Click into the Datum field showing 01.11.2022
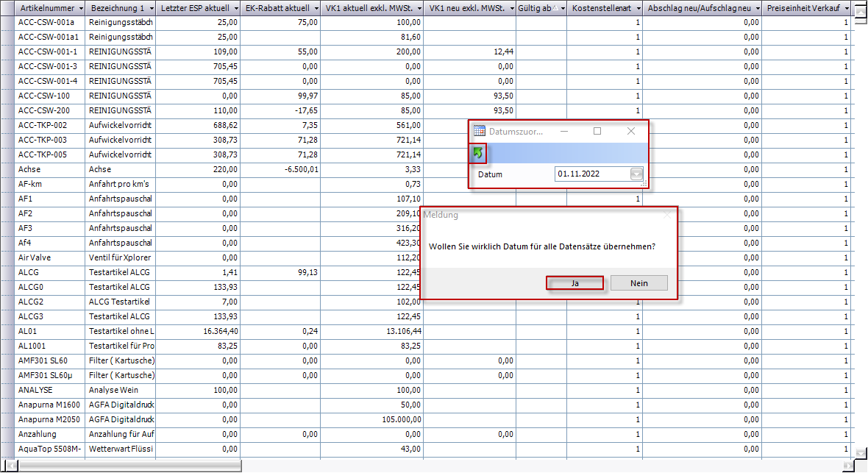This screenshot has height=473, width=868. tap(591, 174)
